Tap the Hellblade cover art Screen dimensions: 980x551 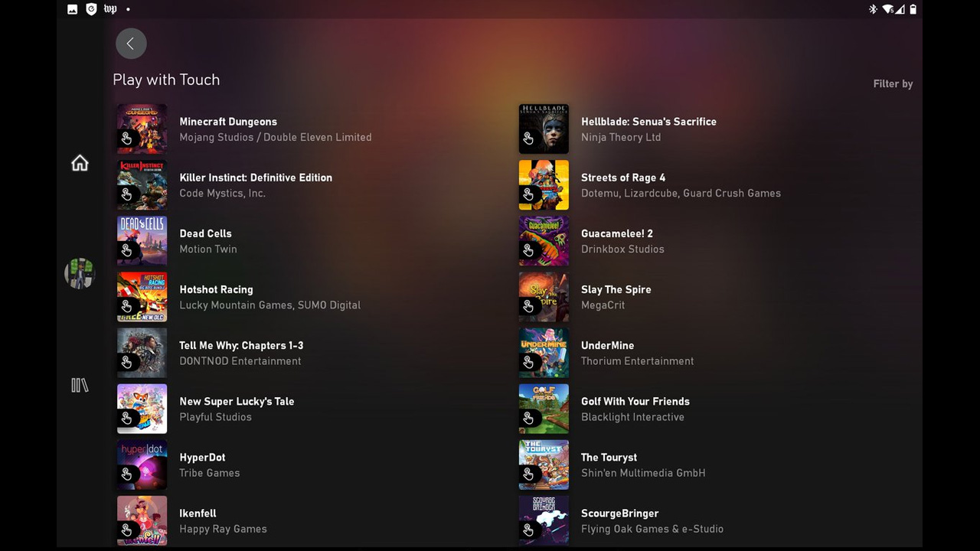[x=544, y=129]
